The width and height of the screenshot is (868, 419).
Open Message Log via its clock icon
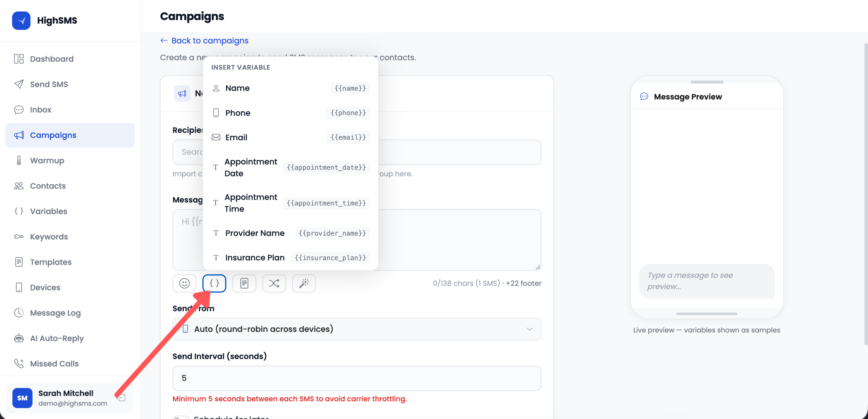(19, 312)
